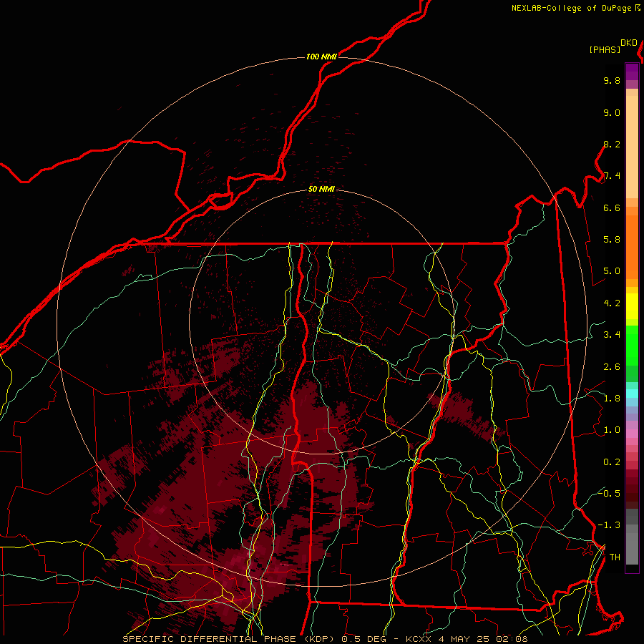Click the 5.0 scale value

click(612, 271)
